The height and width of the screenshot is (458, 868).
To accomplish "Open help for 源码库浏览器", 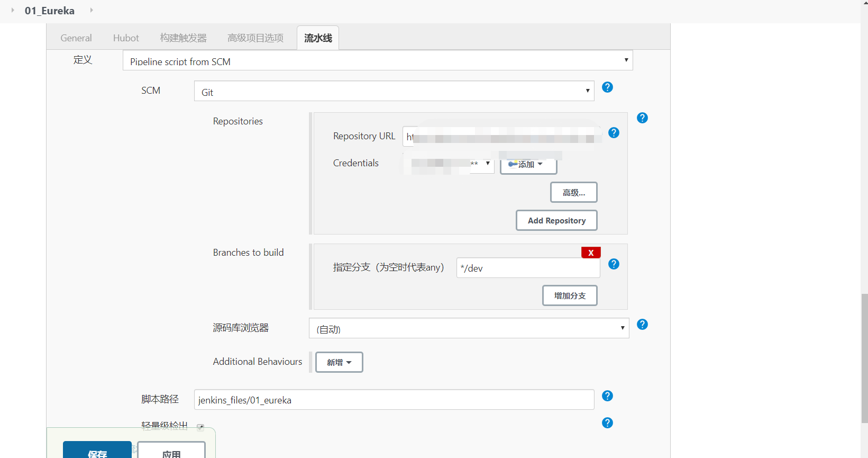I will pyautogui.click(x=642, y=325).
